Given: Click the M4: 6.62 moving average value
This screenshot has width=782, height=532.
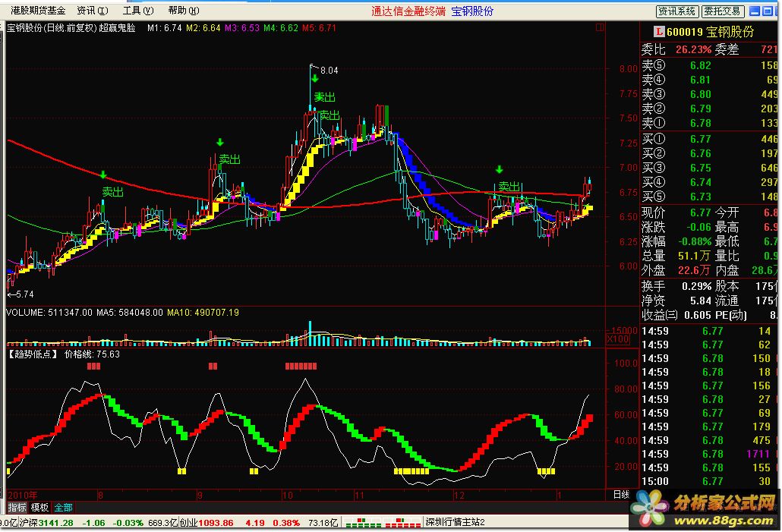Looking at the screenshot, I should (281, 28).
